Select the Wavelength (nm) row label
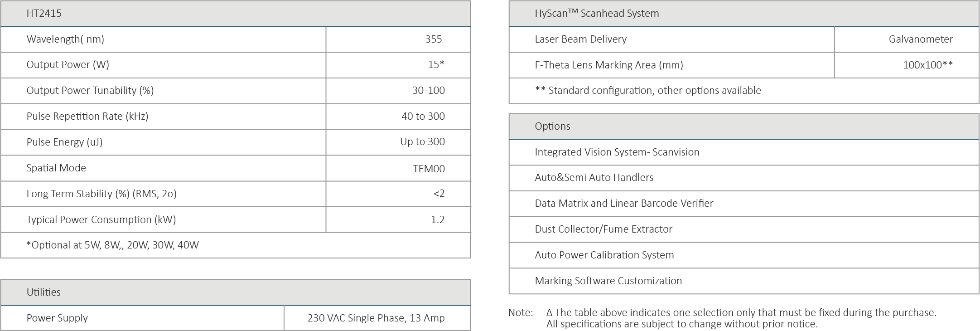Image resolution: width=980 pixels, height=331 pixels. (x=65, y=39)
